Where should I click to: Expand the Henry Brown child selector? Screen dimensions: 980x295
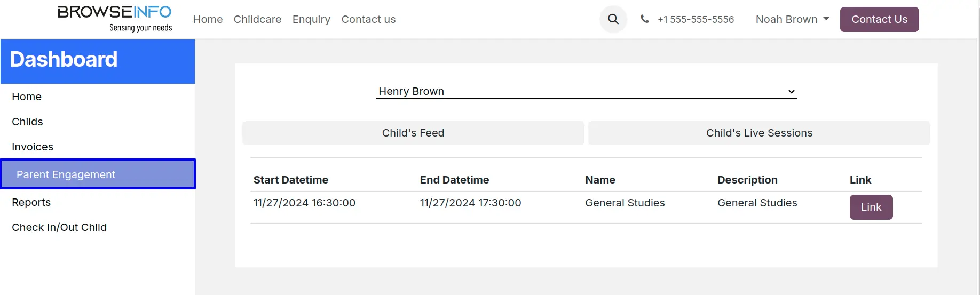(x=586, y=91)
